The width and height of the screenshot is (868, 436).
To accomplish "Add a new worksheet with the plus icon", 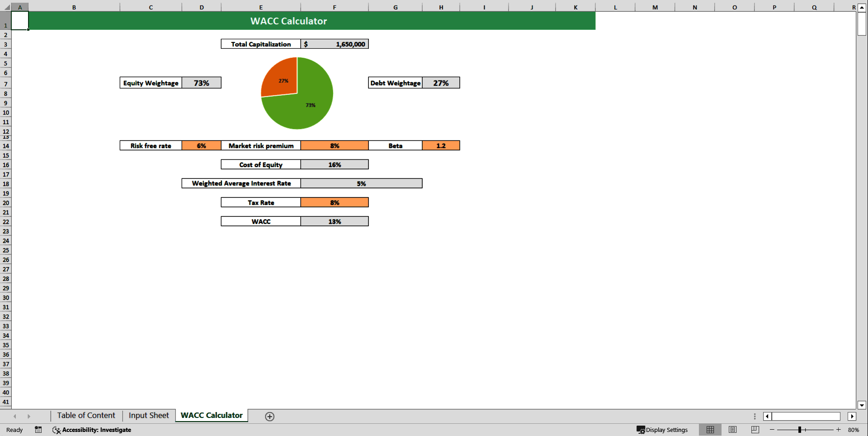I will click(x=269, y=416).
